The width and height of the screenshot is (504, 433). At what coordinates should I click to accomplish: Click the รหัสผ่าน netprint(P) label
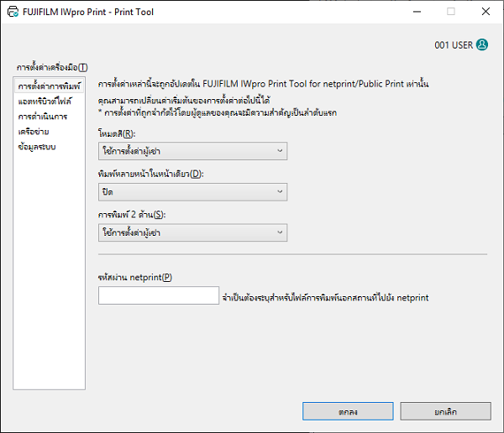point(135,278)
